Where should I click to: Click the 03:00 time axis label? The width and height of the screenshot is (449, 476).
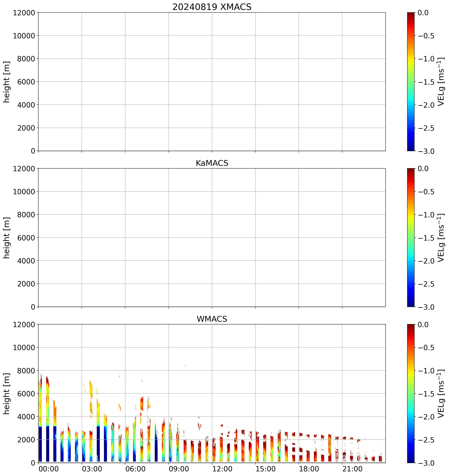[92, 469]
